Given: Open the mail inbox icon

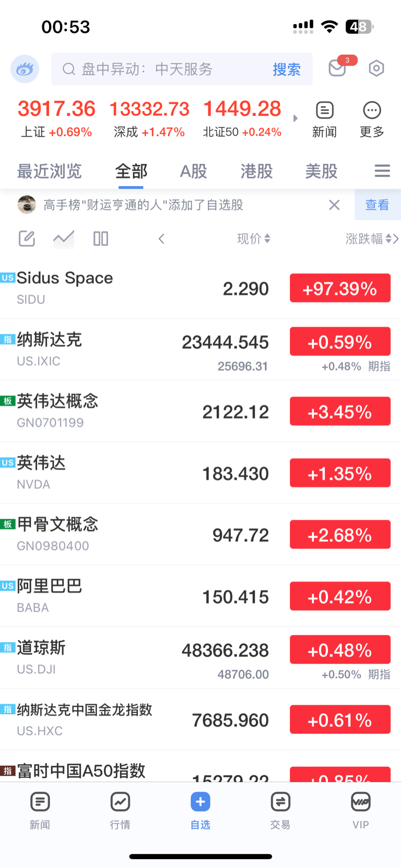Looking at the screenshot, I should 337,68.
